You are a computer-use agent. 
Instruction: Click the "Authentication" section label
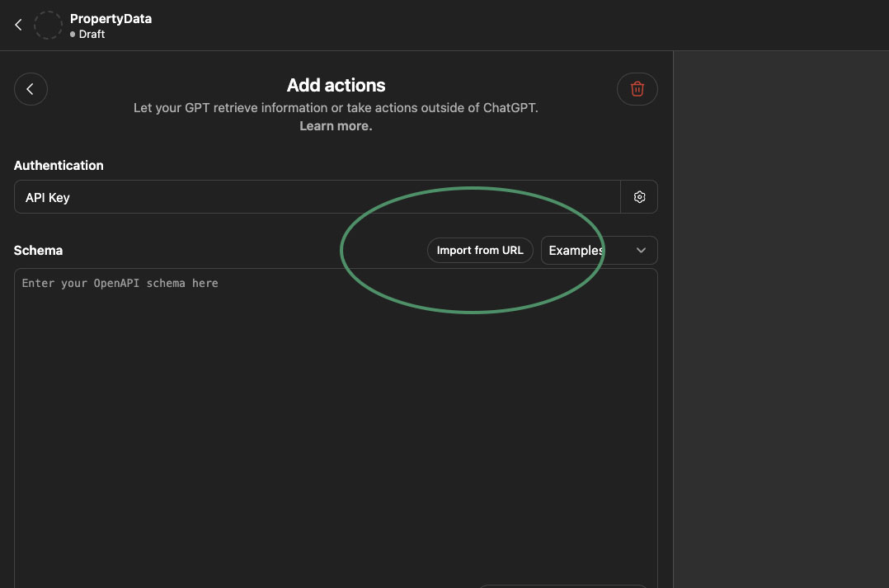(59, 165)
